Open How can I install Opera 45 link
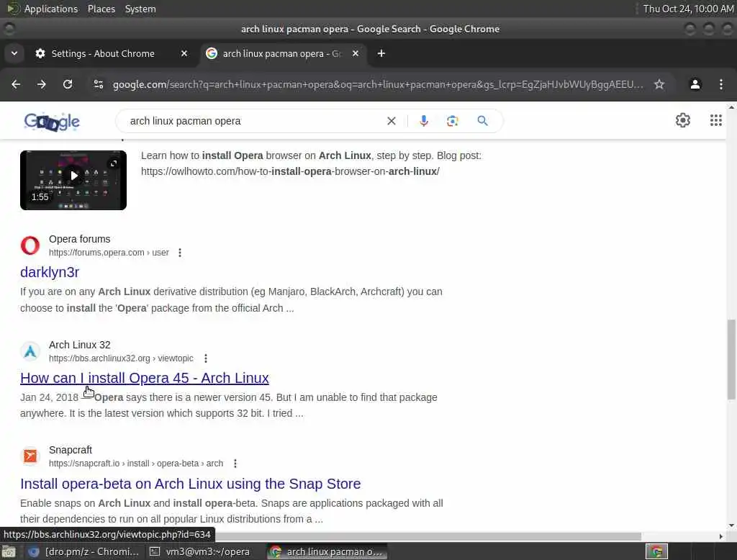The image size is (737, 560). point(144,378)
